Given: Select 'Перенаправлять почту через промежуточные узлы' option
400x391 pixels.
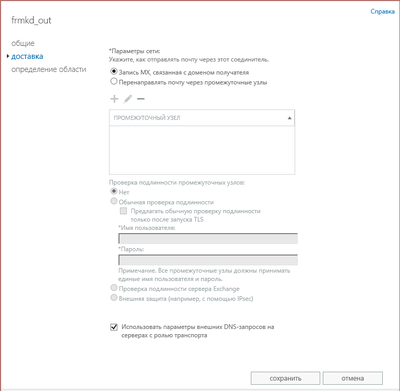Looking at the screenshot, I should tap(114, 81).
